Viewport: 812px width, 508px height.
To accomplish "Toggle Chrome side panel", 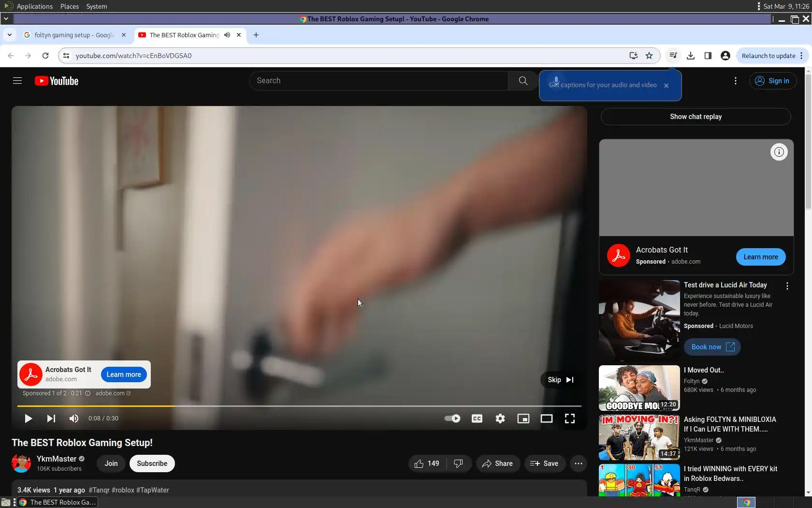I will [708, 56].
